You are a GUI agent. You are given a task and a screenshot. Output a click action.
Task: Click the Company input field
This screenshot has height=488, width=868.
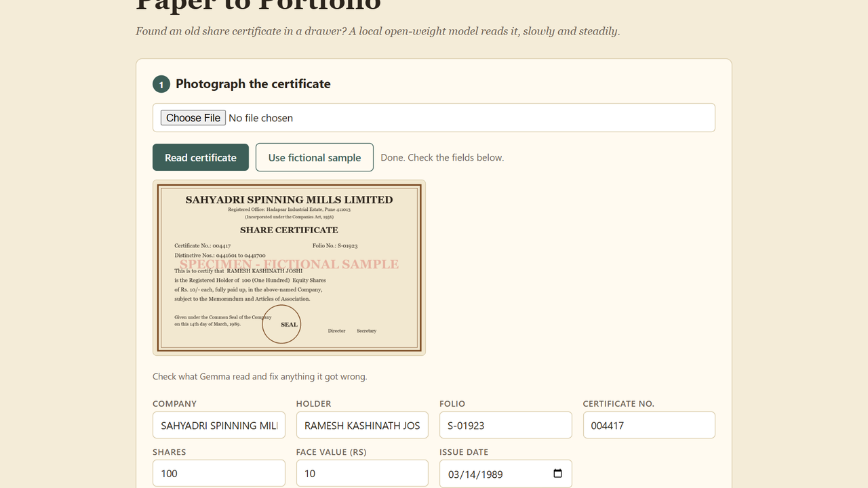(219, 426)
